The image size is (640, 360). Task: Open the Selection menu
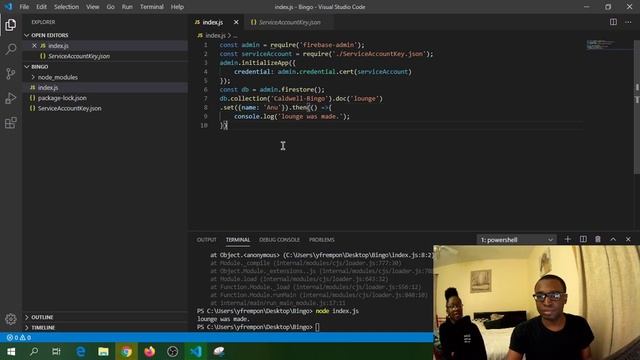(x=66, y=7)
